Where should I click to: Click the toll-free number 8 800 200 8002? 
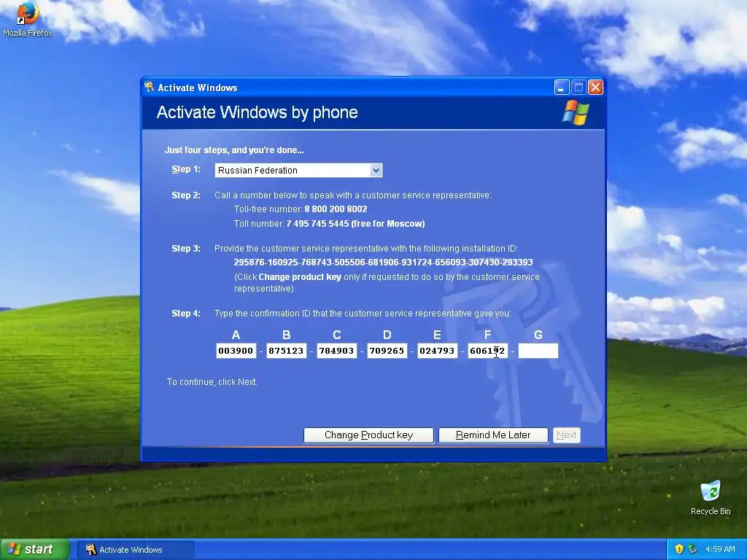click(336, 209)
